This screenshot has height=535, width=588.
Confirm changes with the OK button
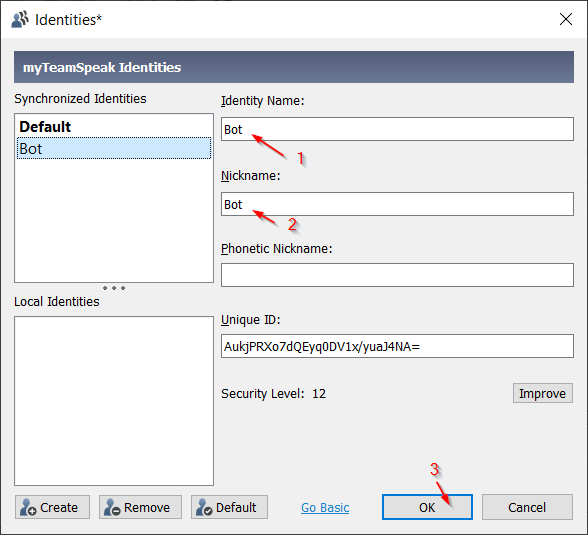click(427, 507)
